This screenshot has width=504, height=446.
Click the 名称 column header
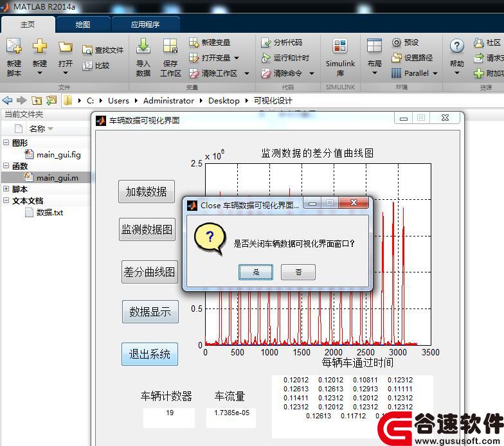point(37,129)
